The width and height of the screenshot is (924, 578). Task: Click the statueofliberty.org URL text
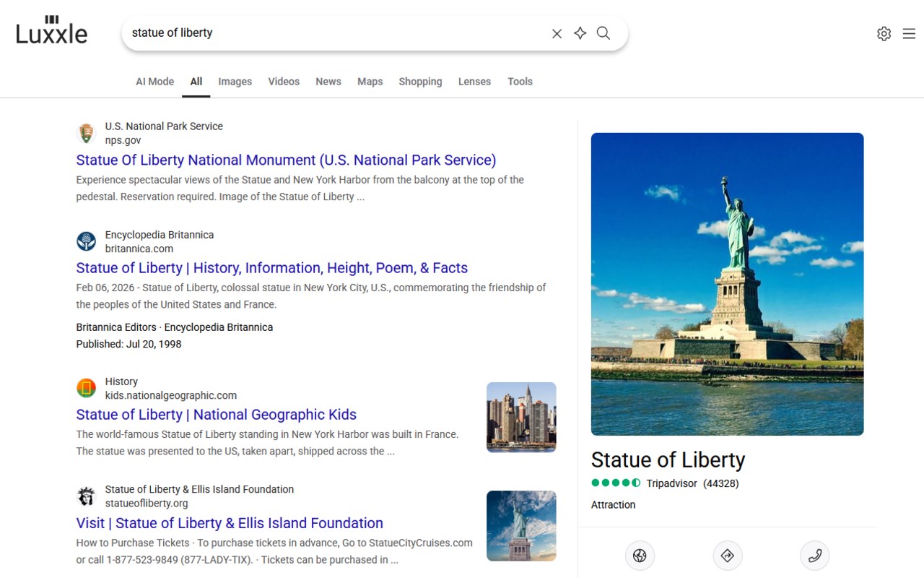(147, 504)
